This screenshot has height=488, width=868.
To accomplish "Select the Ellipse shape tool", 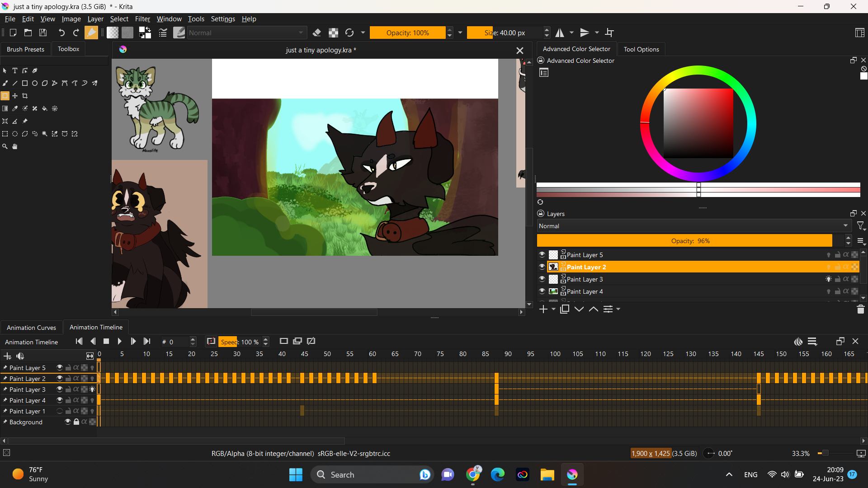I will point(35,83).
